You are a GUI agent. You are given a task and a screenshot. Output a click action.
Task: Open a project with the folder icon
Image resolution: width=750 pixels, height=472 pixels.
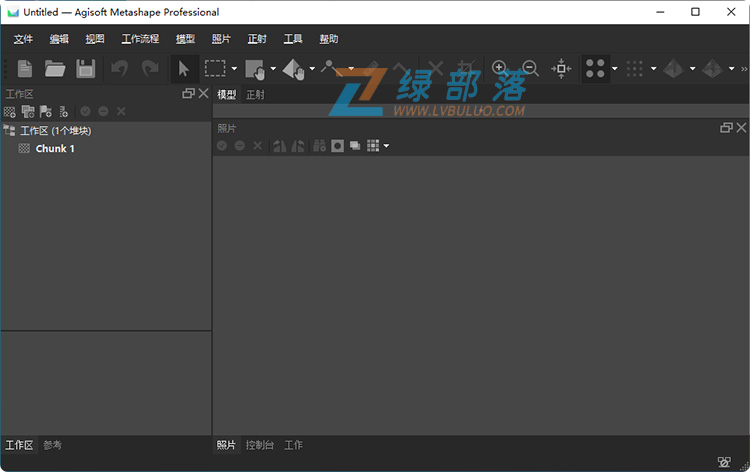[x=55, y=68]
